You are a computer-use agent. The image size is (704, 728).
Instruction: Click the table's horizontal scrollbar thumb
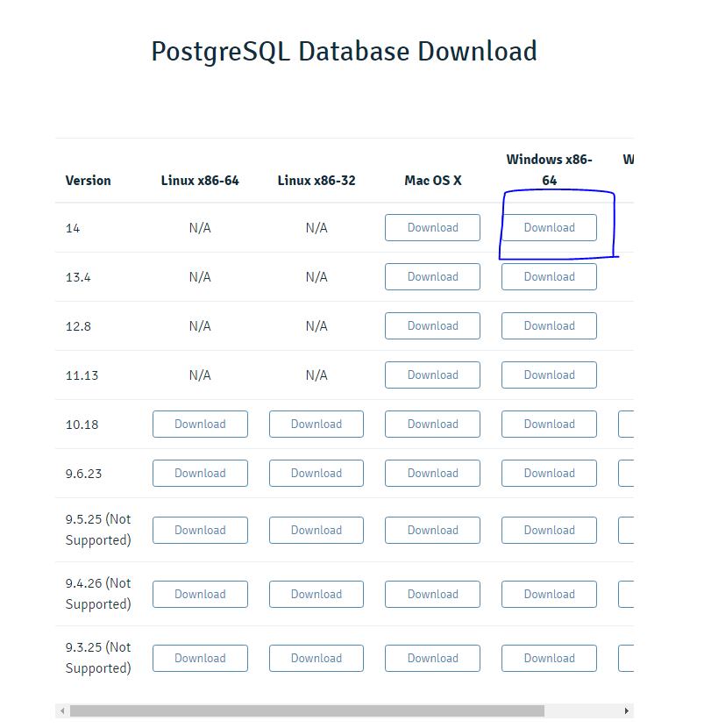307,710
